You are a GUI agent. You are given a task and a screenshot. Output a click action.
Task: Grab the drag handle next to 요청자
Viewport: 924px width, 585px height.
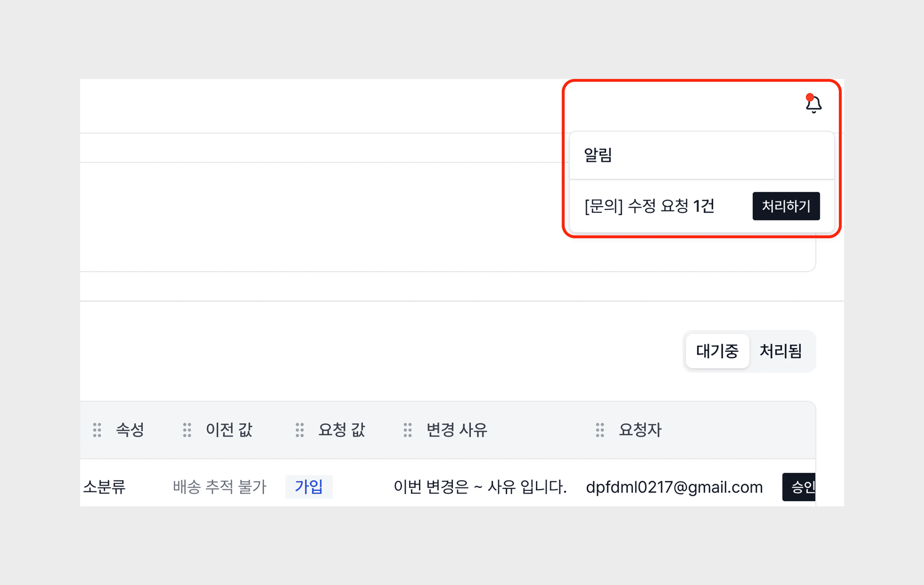tap(600, 430)
